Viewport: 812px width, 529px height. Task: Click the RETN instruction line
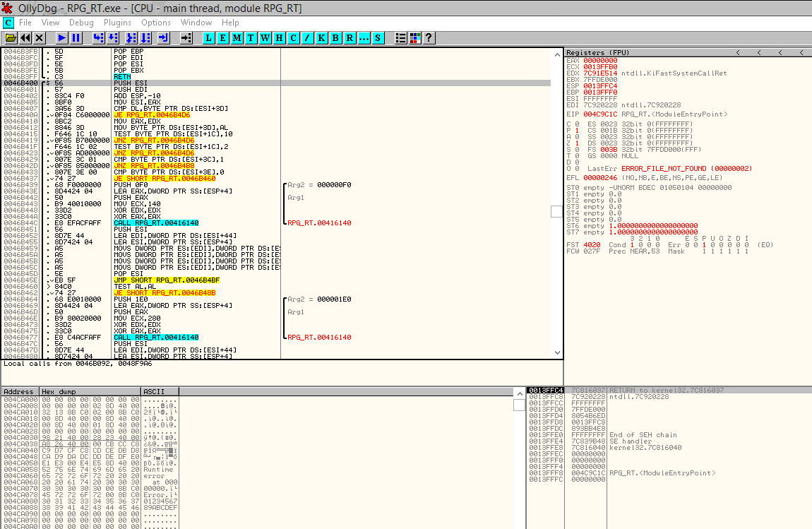[122, 77]
